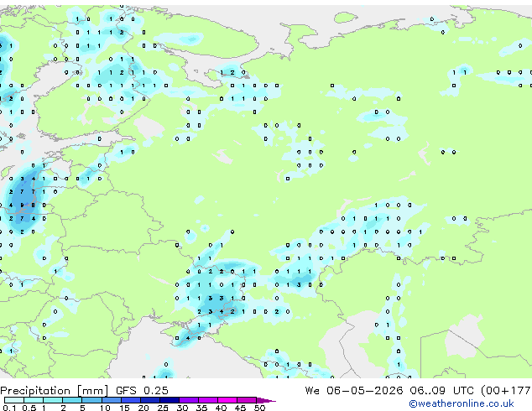This screenshot has width=532, height=411.
Task: Select the 0.1–0.5 mm legend swatch
Action: 14,400
